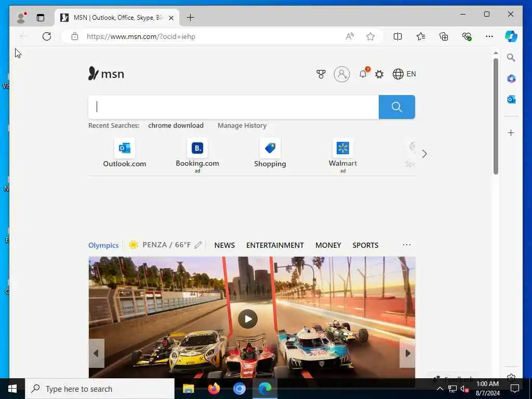Click the address bar URL
Screen dimensions: 532x399
tap(141, 37)
